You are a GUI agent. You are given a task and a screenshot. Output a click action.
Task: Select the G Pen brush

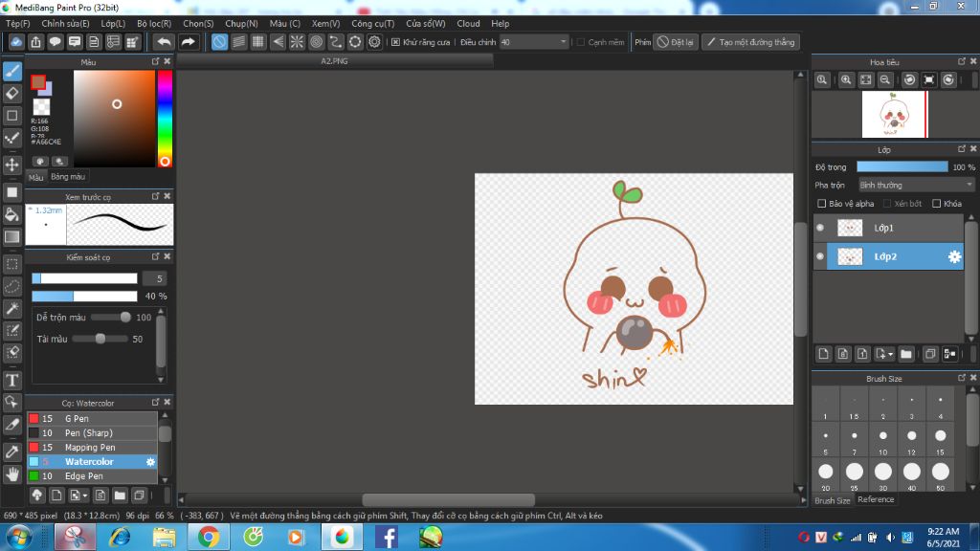coord(91,419)
